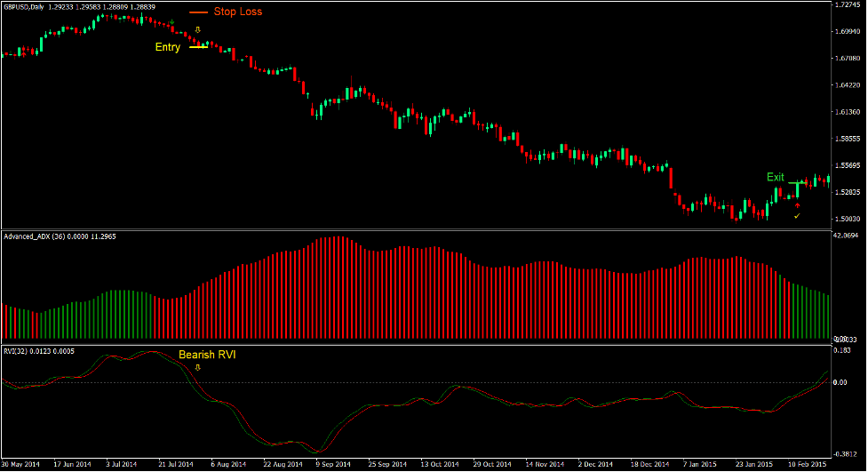Viewport: 868px width, 472px height.
Task: Click the 1.55695 price axis label
Action: [848, 165]
